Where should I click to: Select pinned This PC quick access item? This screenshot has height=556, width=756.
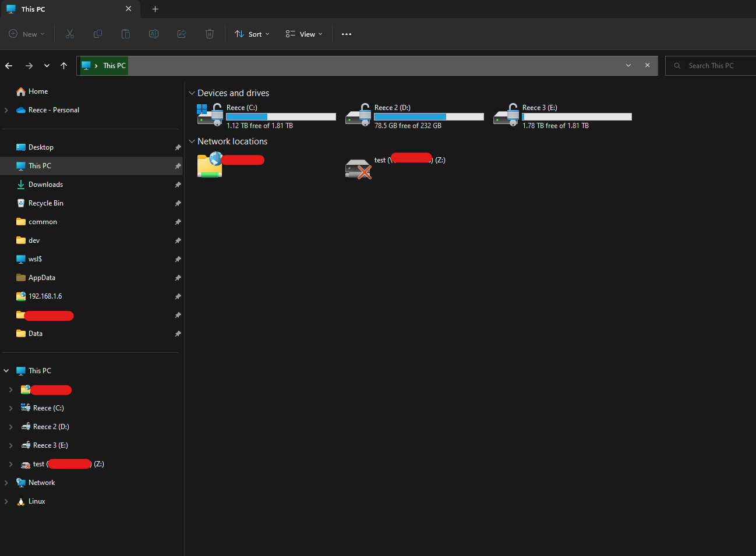tap(93, 166)
